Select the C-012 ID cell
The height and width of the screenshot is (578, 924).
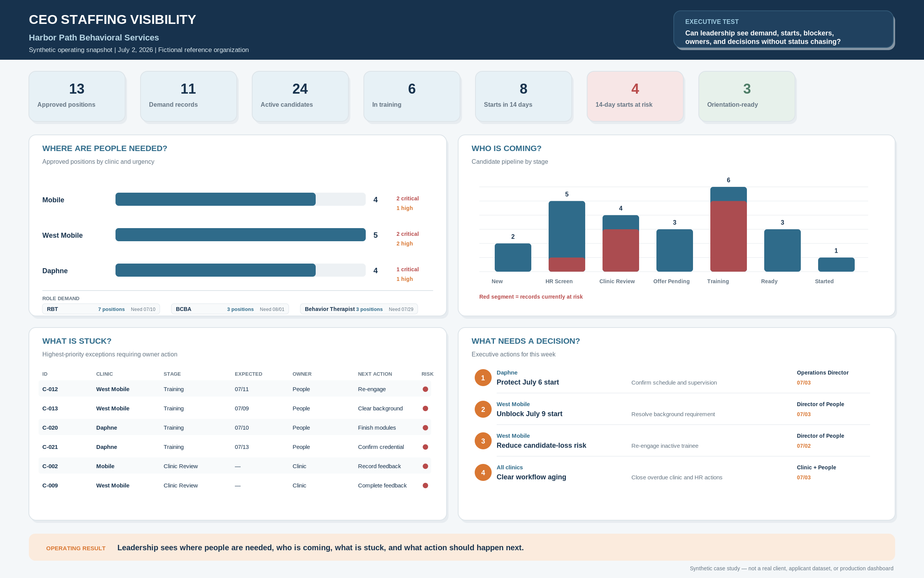pos(50,389)
